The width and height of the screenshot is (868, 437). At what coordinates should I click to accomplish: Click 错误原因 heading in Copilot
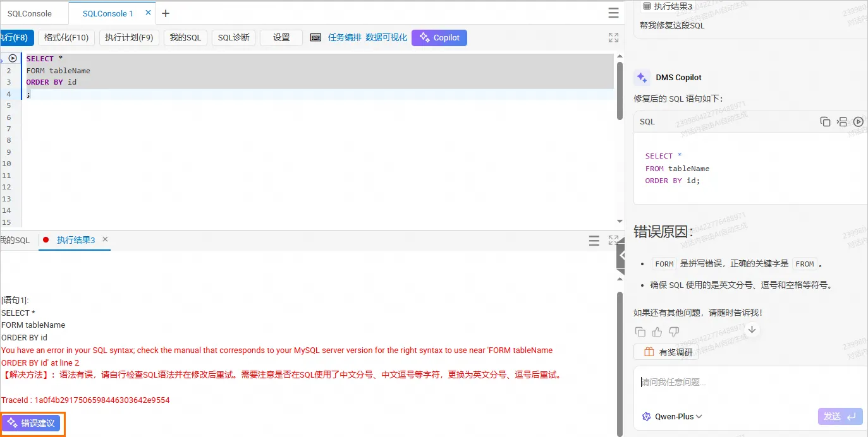point(663,232)
